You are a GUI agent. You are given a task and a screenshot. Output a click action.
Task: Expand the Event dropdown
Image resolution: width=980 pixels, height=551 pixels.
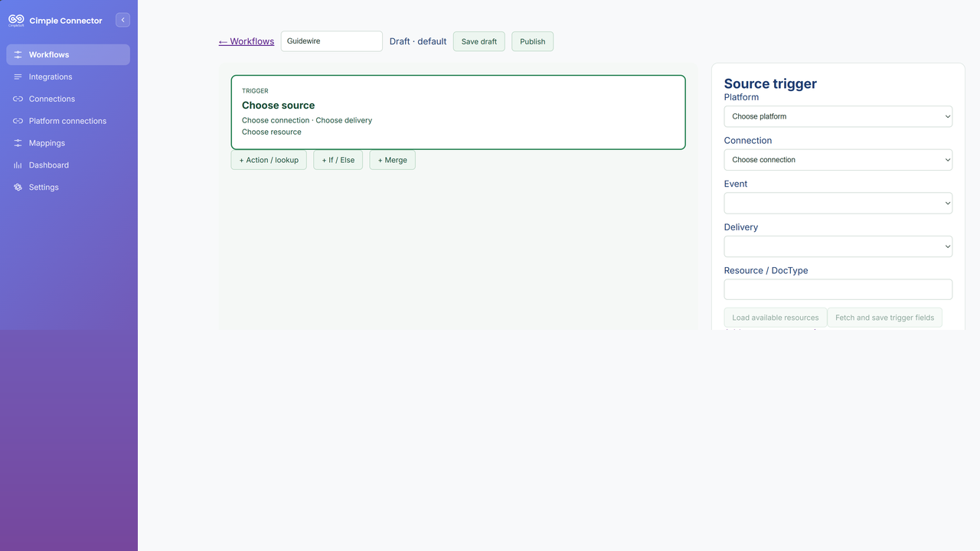click(x=838, y=203)
